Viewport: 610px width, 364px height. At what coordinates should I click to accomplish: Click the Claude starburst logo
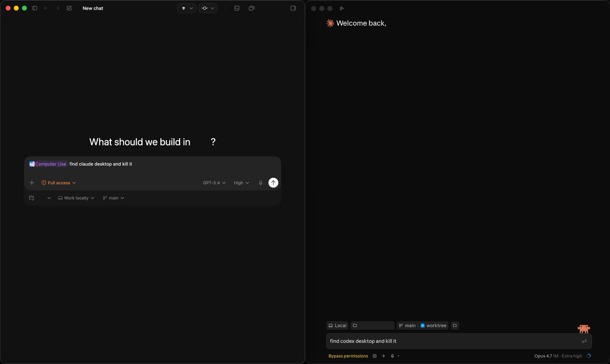pyautogui.click(x=330, y=23)
